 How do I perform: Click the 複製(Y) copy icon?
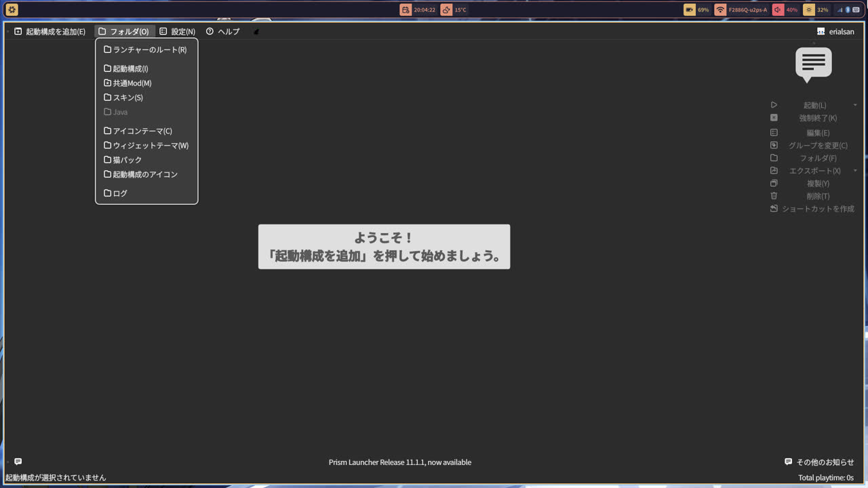[774, 183]
